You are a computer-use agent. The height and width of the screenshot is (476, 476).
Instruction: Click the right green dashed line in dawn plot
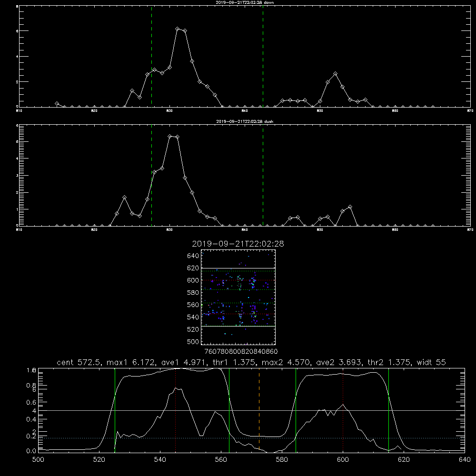click(263, 57)
